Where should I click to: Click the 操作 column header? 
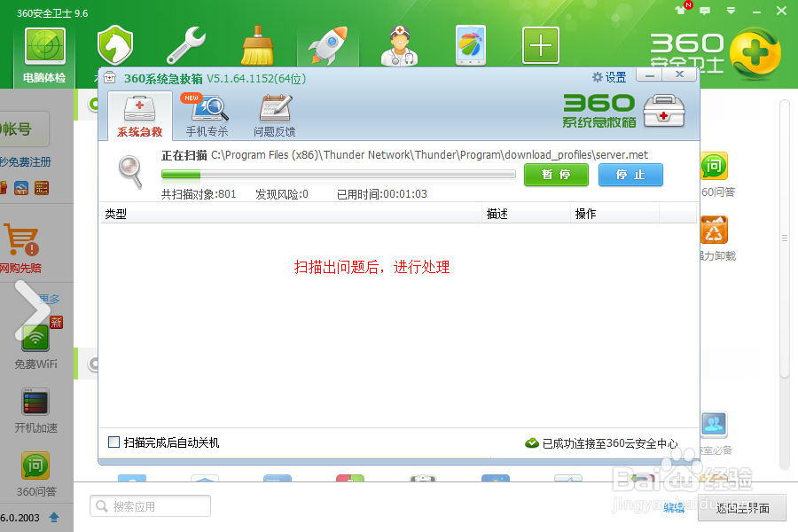coord(614,214)
